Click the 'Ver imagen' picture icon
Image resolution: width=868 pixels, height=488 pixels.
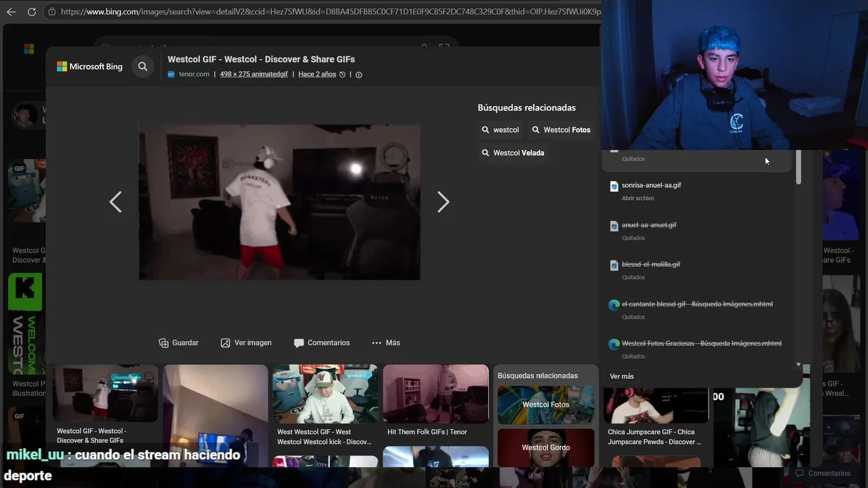[225, 343]
